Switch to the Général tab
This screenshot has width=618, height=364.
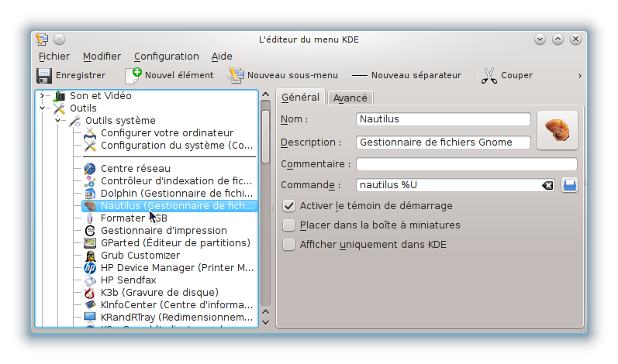300,98
